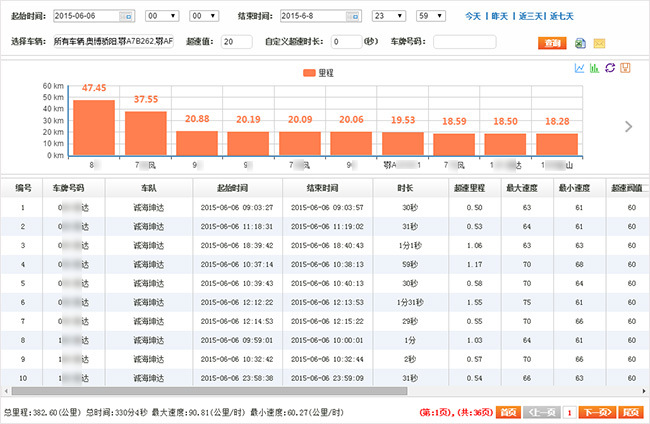Focus the page number input box
The height and width of the screenshot is (424, 650).
point(570,412)
